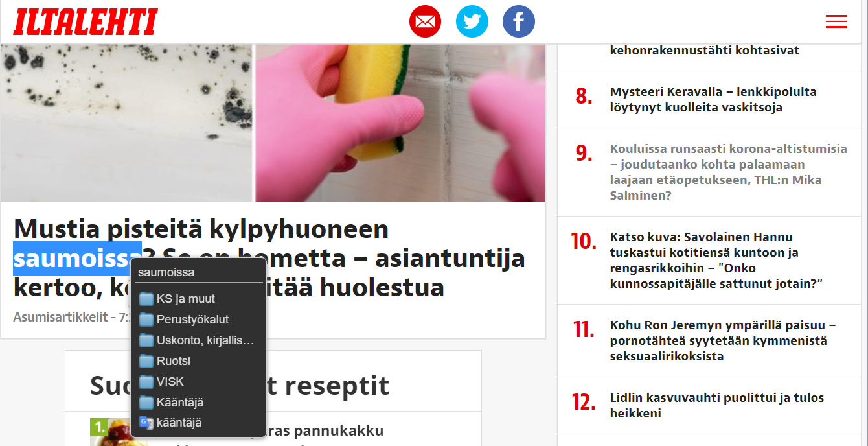The image size is (868, 446).
Task: Click the mold cleaning article image
Action: click(x=273, y=123)
